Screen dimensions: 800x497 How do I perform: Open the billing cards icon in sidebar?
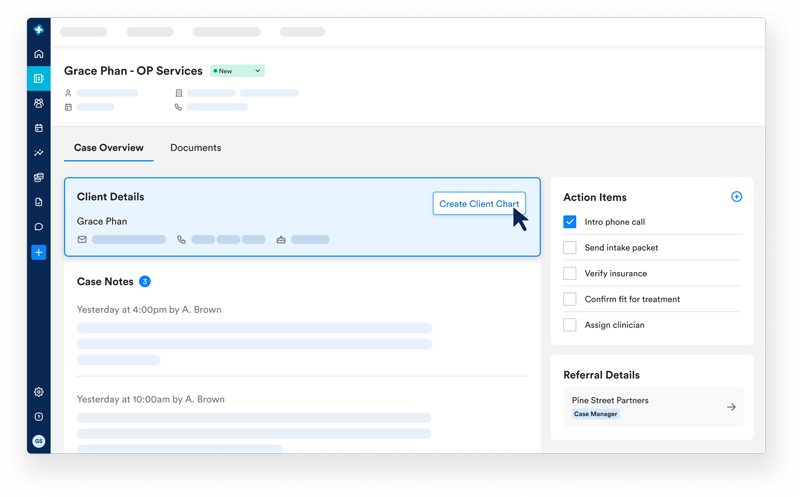click(38, 178)
